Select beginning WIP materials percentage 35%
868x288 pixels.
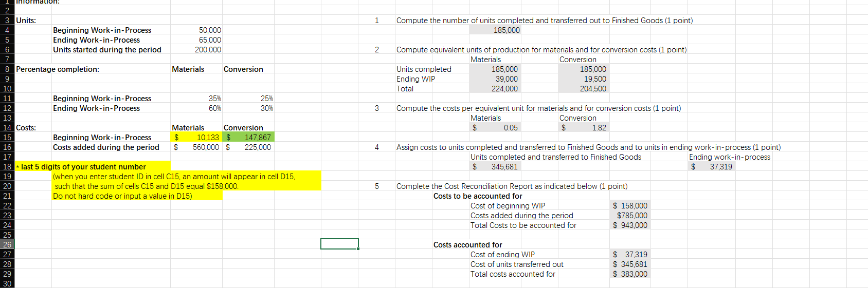pyautogui.click(x=215, y=99)
